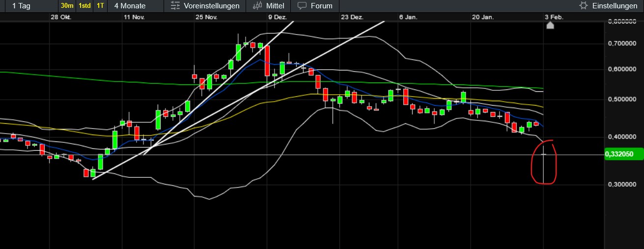Select the 1std quick interval
Viewport: 644px width, 249px height.
pos(84,6)
